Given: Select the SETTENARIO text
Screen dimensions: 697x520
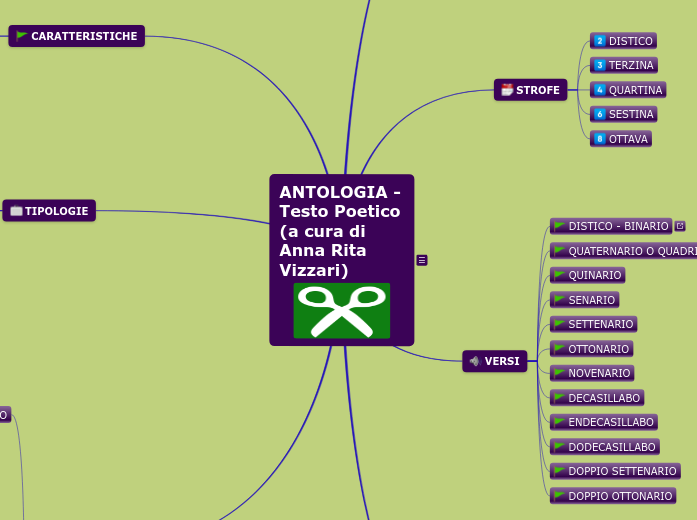Looking at the screenshot, I should coord(601,324).
